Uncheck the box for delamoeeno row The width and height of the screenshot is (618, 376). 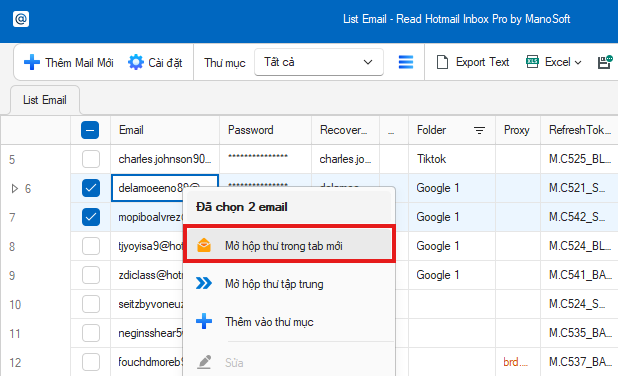[91, 188]
